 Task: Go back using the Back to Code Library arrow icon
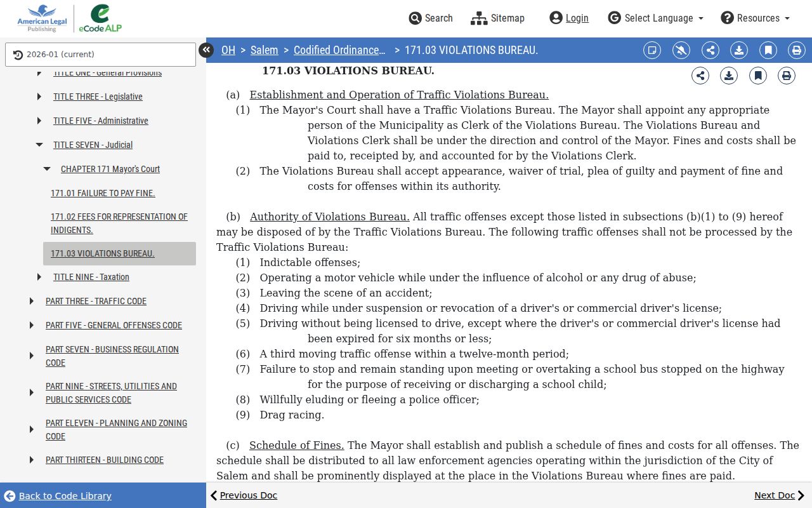(10, 496)
